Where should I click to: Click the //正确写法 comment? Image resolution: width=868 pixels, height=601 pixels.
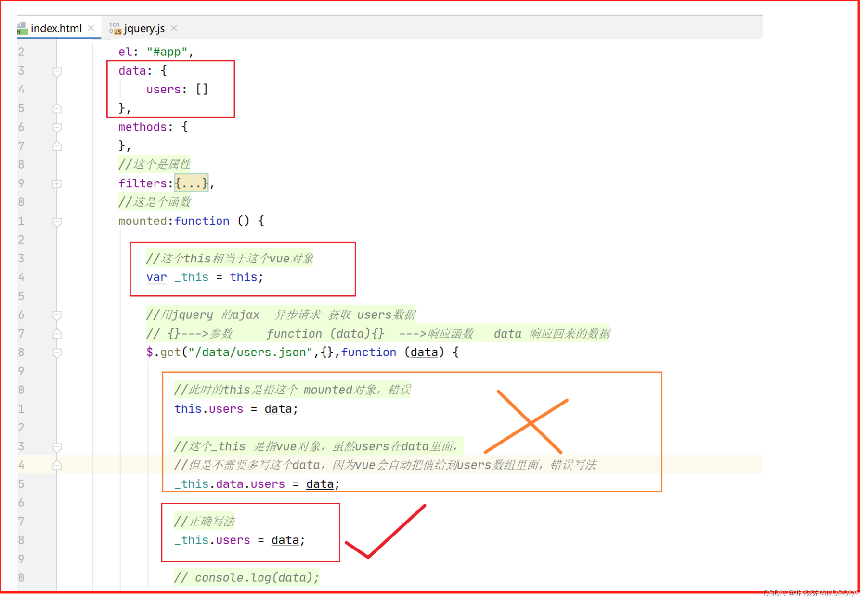(x=204, y=521)
